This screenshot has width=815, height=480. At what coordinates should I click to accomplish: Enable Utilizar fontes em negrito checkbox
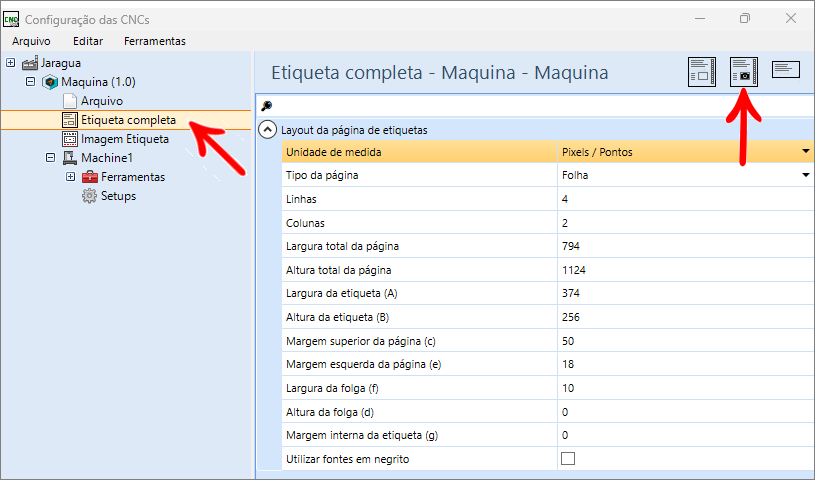pos(568,459)
